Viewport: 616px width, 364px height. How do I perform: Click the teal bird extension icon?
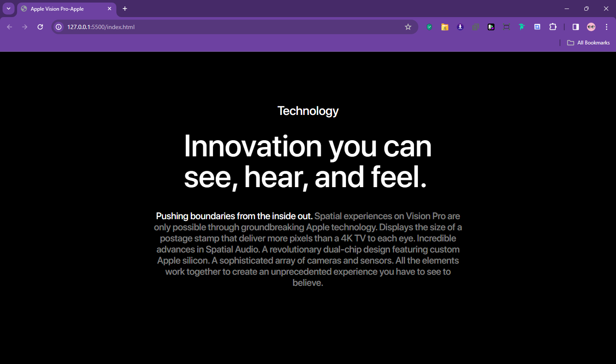tap(522, 27)
